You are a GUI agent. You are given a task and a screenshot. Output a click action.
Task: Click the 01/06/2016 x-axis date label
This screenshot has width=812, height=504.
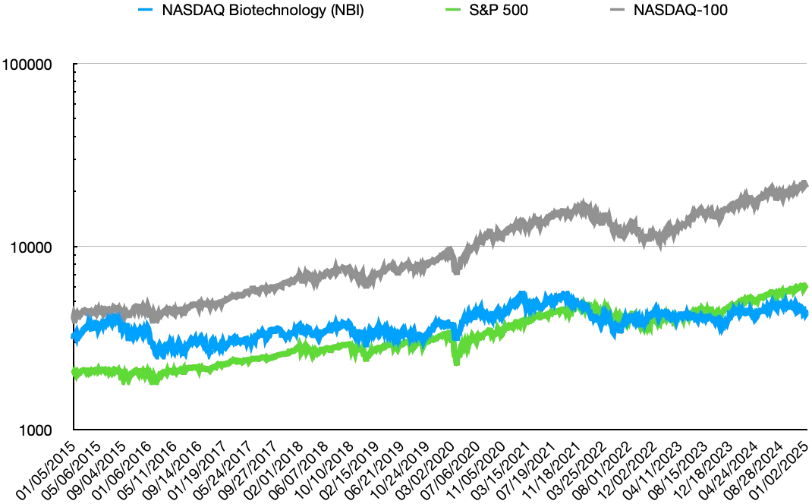pos(123,471)
